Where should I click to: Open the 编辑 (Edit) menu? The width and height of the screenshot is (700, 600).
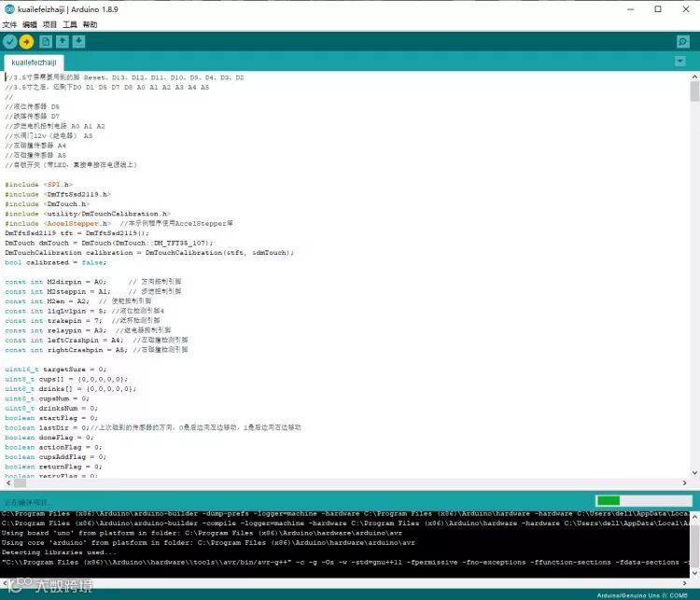30,24
